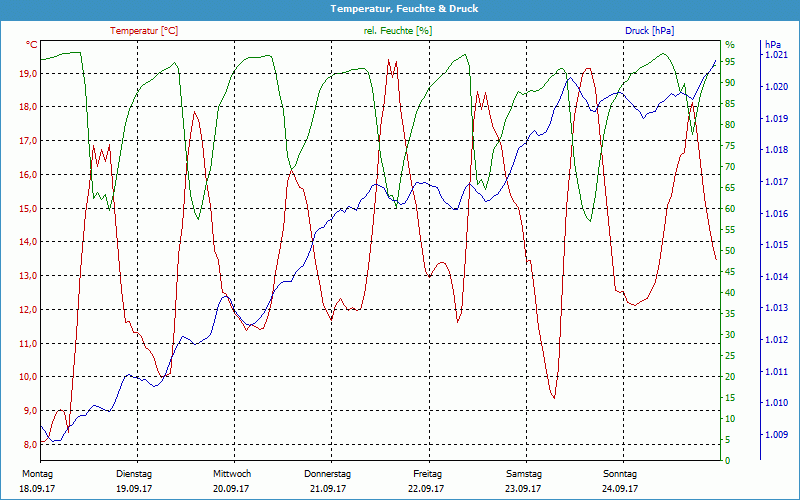
Task: Click the 'Samstag' day label
Action: pyautogui.click(x=523, y=474)
